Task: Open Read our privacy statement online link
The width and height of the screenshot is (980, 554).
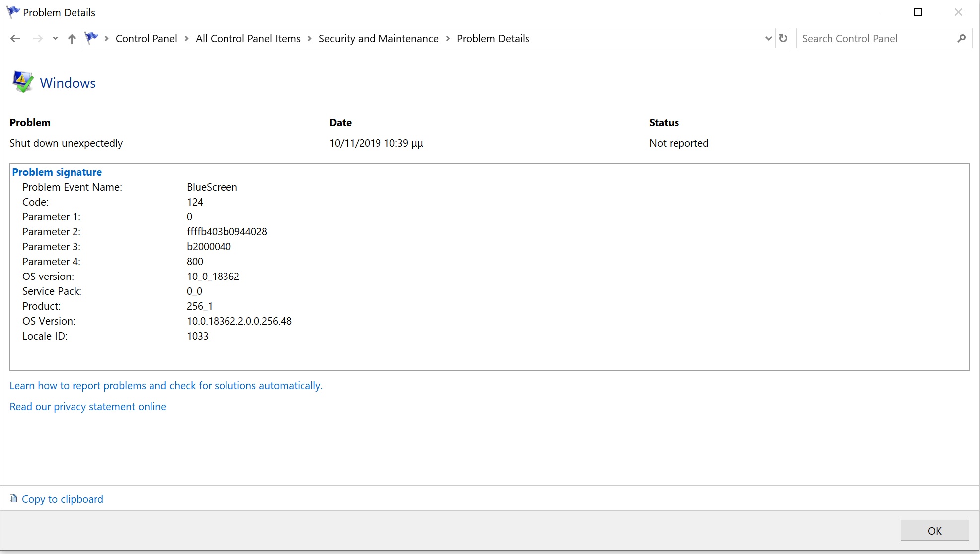Action: 88,407
